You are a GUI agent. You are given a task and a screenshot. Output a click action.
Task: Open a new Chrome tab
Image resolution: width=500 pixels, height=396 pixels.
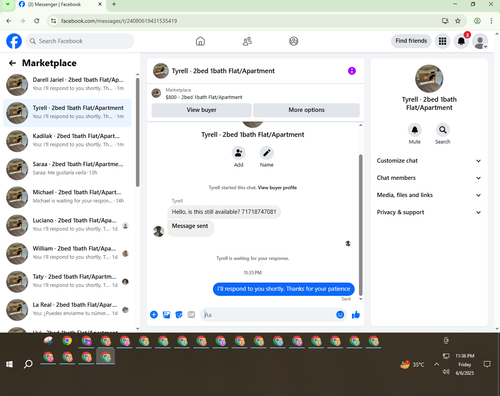114,4
